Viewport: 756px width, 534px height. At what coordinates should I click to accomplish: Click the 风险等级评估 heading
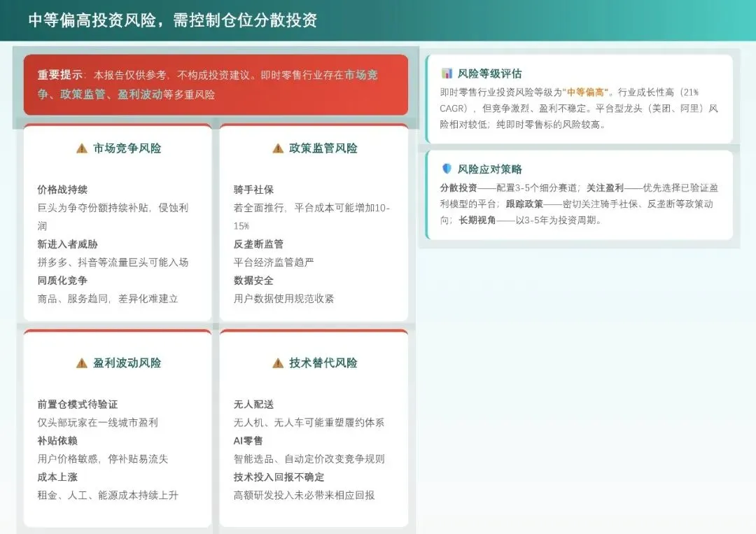(489, 73)
